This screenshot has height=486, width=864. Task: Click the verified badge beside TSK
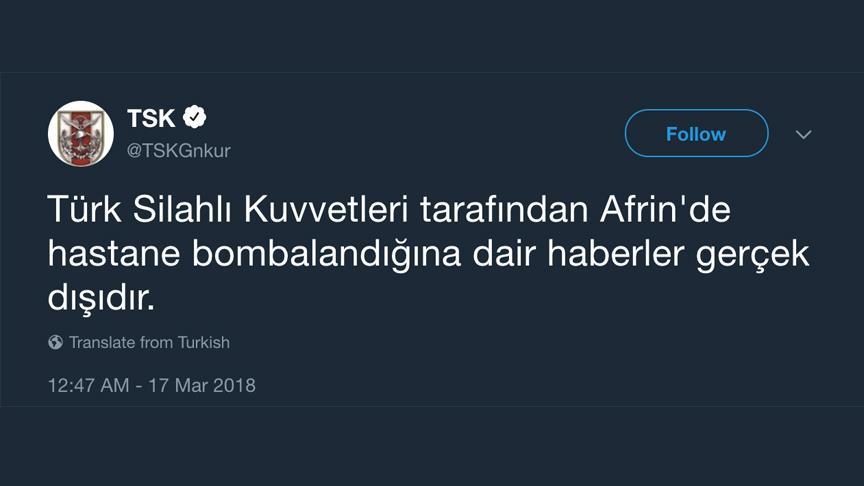(197, 117)
